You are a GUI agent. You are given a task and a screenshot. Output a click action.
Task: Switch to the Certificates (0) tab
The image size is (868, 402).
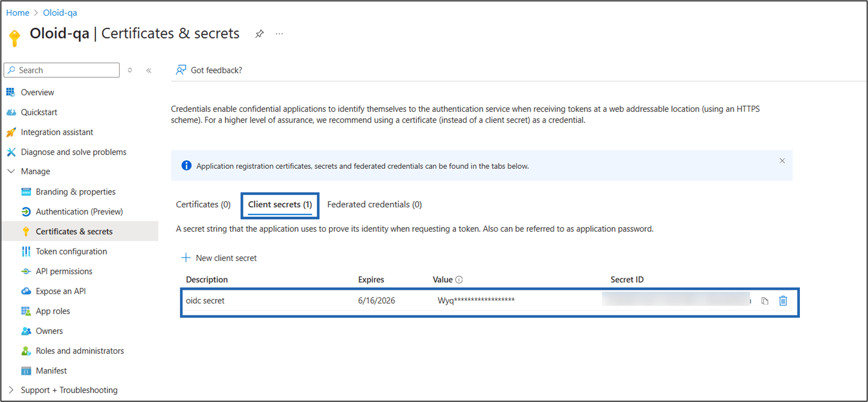click(x=203, y=204)
